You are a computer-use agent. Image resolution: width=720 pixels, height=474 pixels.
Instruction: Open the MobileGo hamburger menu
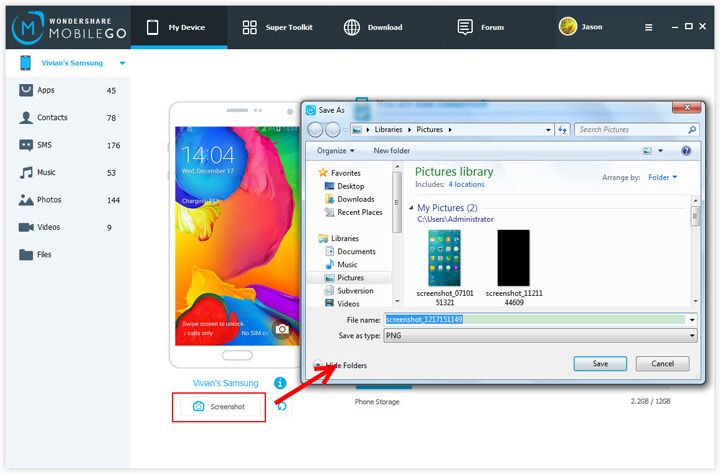pyautogui.click(x=648, y=28)
